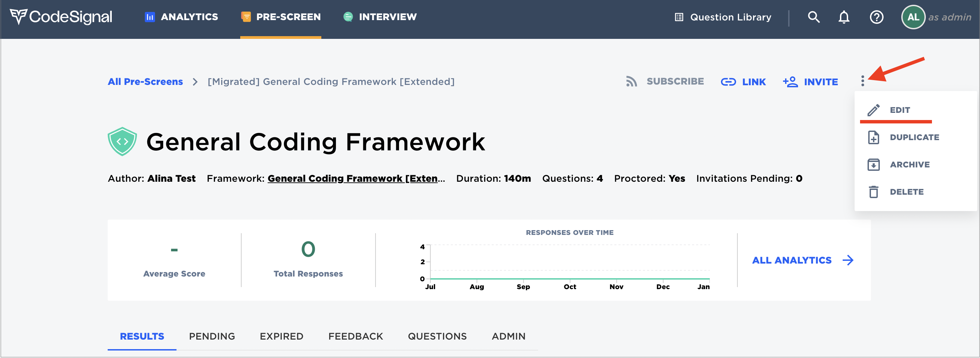Image resolution: width=980 pixels, height=358 pixels.
Task: Subscribe using the RSS feed icon
Action: click(631, 81)
